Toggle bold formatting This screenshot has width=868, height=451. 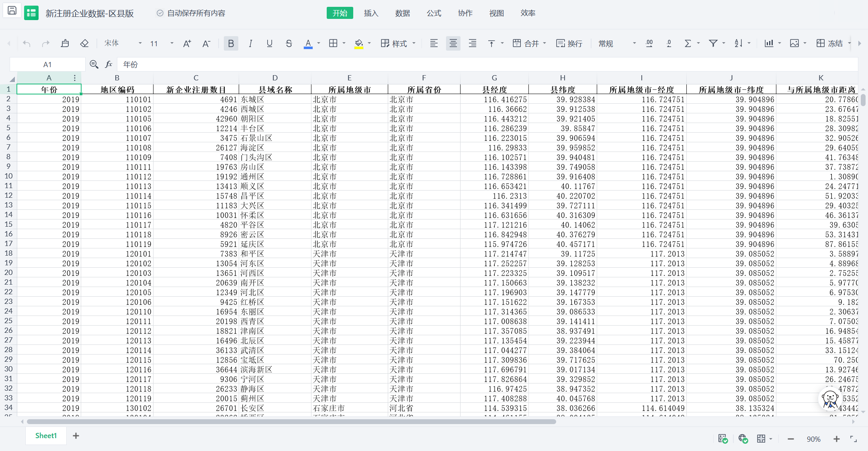coord(231,43)
